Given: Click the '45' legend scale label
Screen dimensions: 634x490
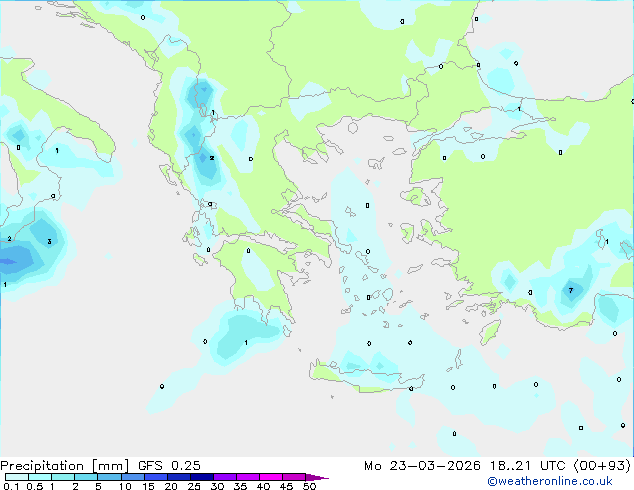Looking at the screenshot, I should pos(286,486).
